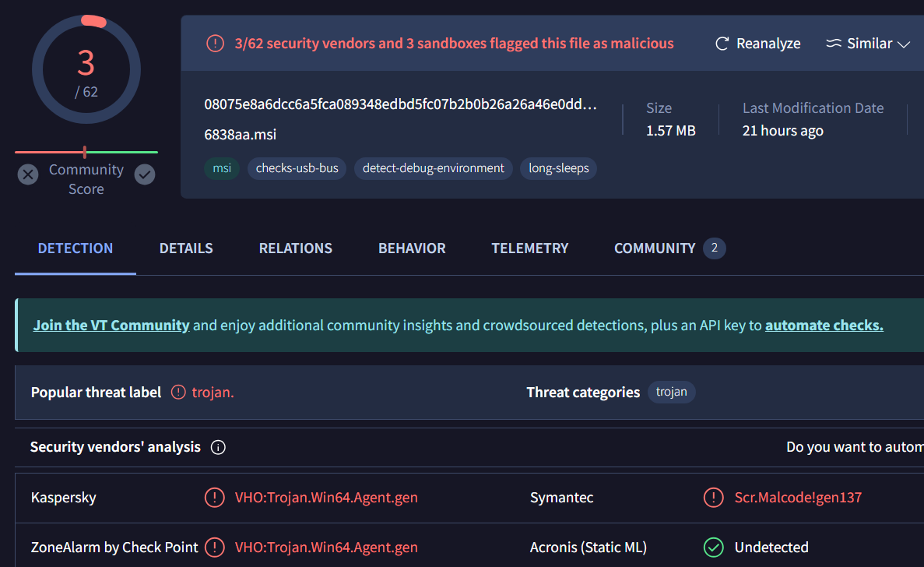The image size is (924, 567).
Task: Click the Reanalyze circular arrow icon
Action: (x=722, y=44)
